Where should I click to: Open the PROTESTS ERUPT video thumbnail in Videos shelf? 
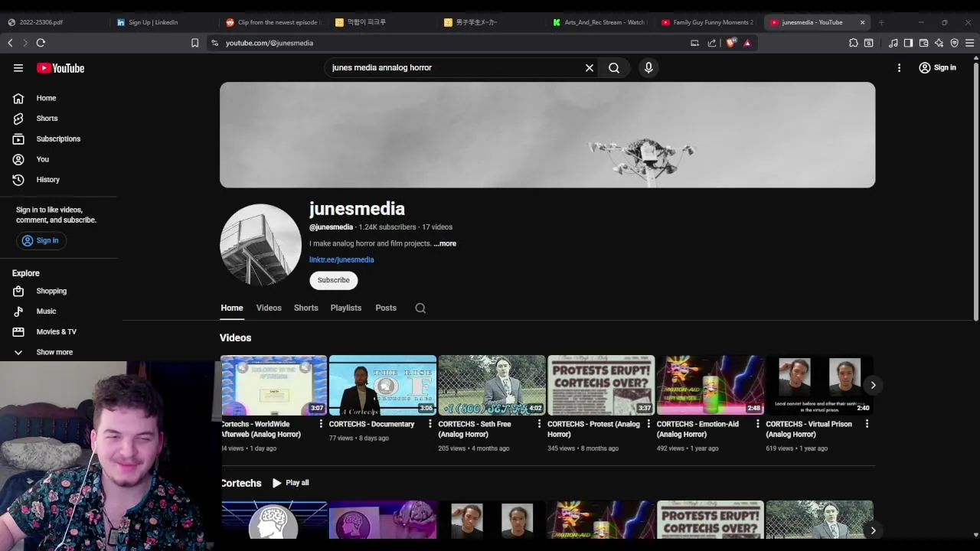pos(601,385)
